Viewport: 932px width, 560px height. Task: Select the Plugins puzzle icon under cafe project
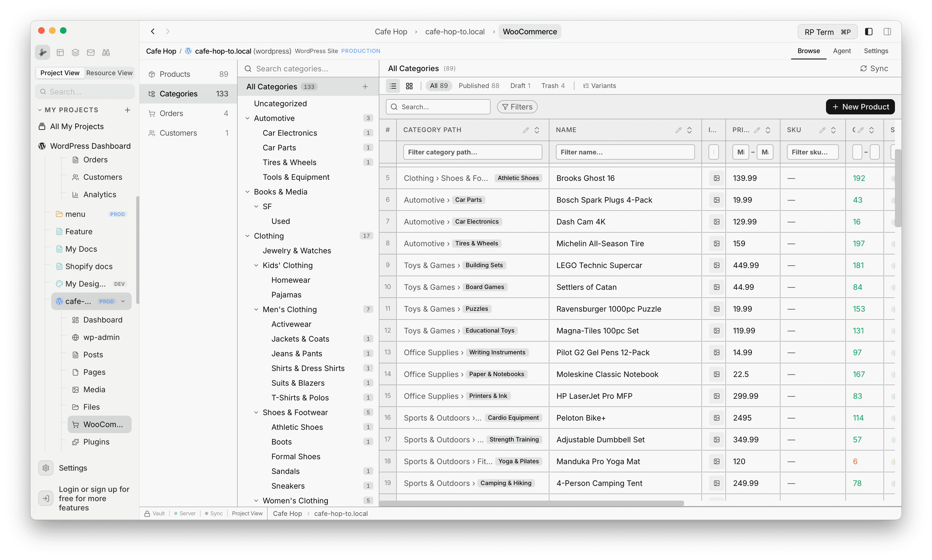[75, 442]
